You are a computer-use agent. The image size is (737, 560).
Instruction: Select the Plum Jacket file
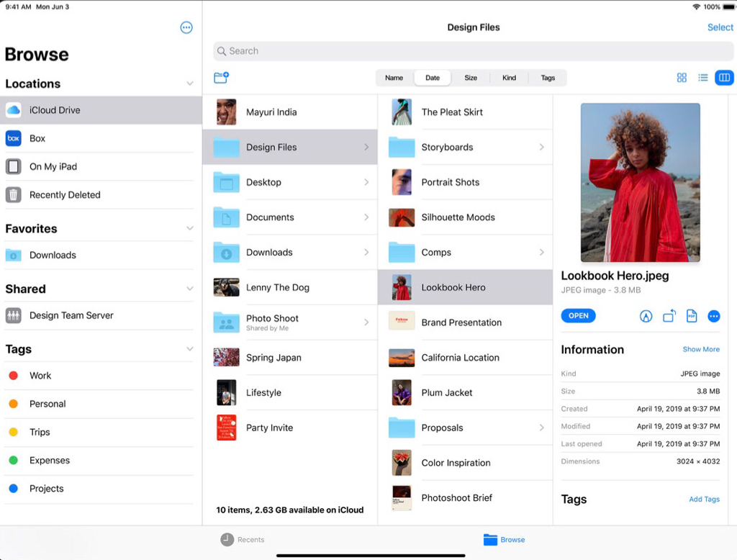[466, 392]
